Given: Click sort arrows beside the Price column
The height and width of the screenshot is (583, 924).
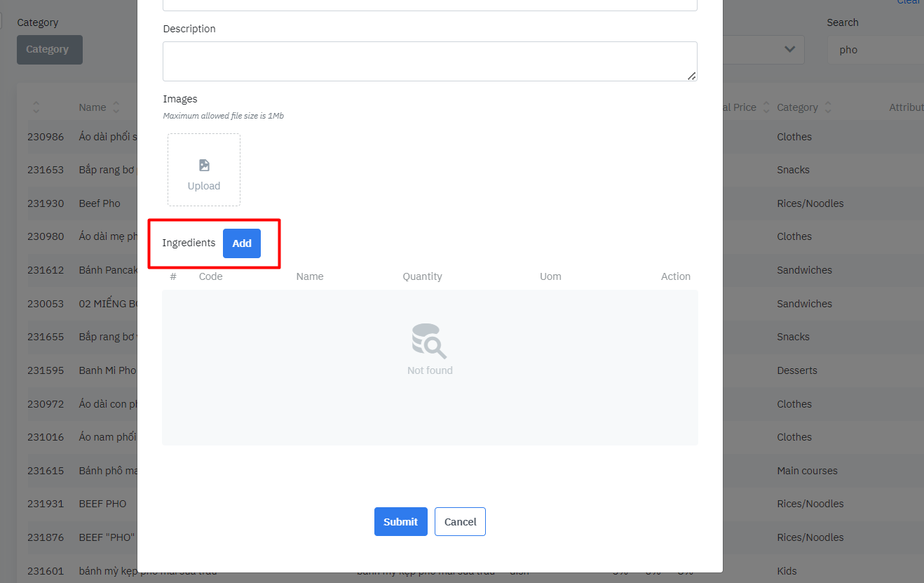Looking at the screenshot, I should pyautogui.click(x=766, y=107).
